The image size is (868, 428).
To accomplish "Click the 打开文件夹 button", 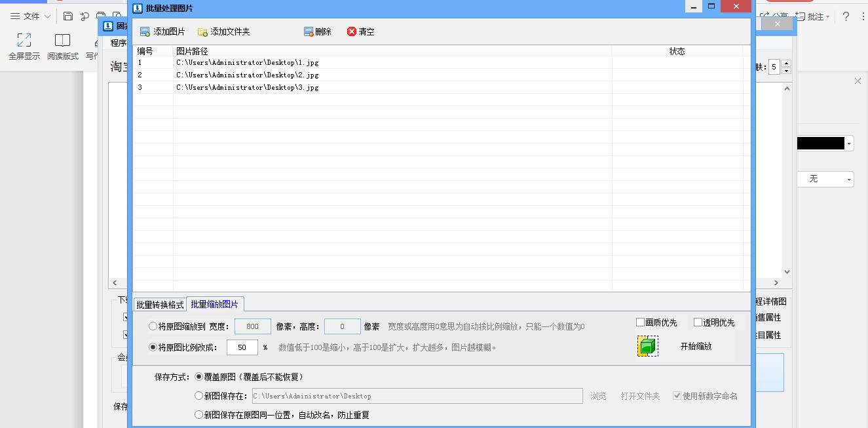I will [639, 395].
